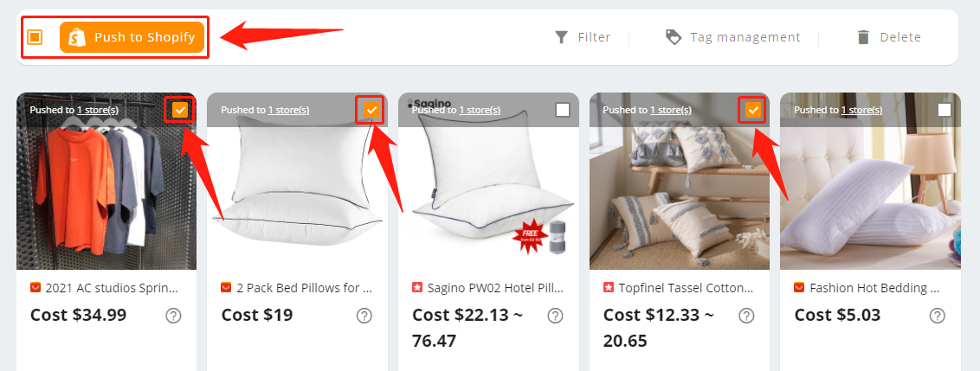This screenshot has width=980, height=371.
Task: Click help icon beside Cost $22.13 range
Action: pyautogui.click(x=555, y=316)
